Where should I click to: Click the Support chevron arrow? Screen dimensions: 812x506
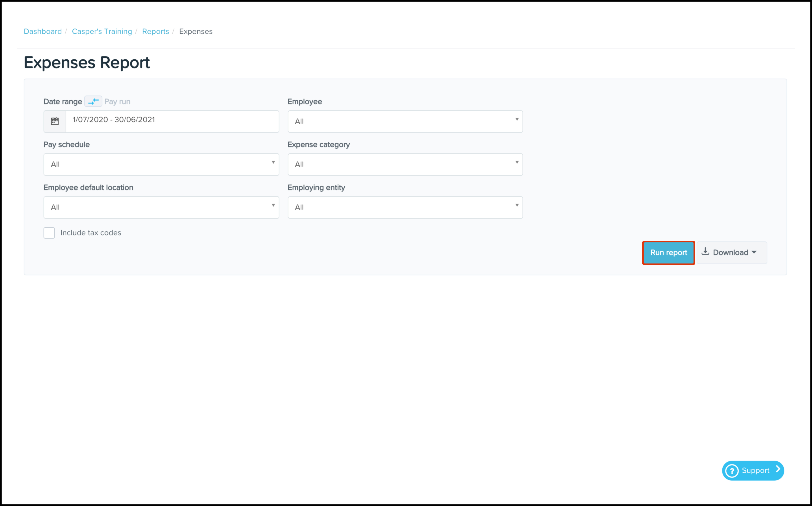(778, 469)
